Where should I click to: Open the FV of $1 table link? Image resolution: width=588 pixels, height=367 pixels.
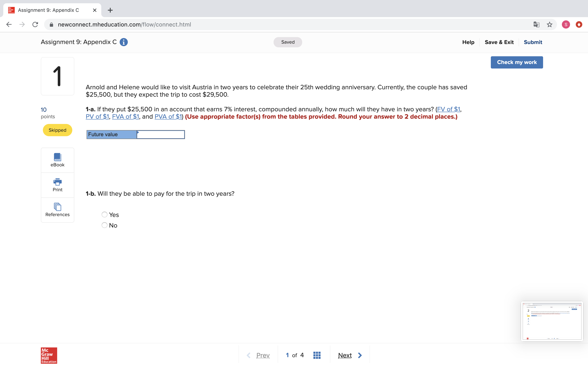[448, 109]
